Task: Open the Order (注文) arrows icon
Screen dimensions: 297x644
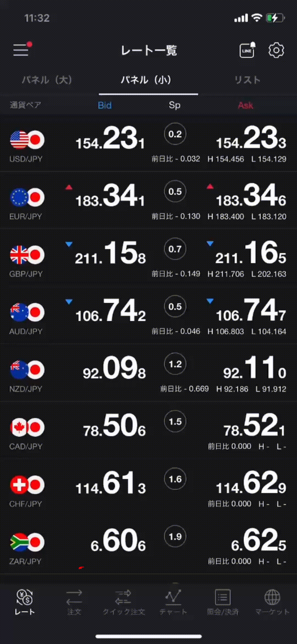Action: (x=74, y=602)
